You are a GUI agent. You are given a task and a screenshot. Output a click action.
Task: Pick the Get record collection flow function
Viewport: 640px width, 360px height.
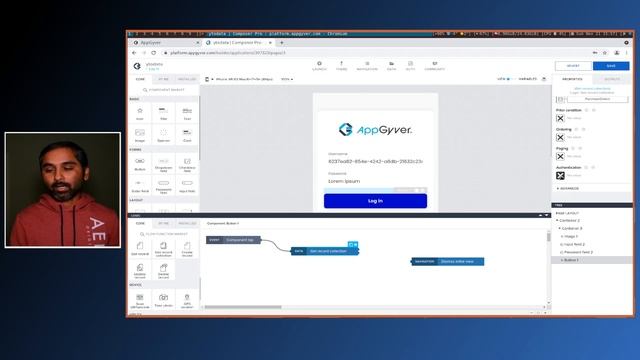coord(163,248)
